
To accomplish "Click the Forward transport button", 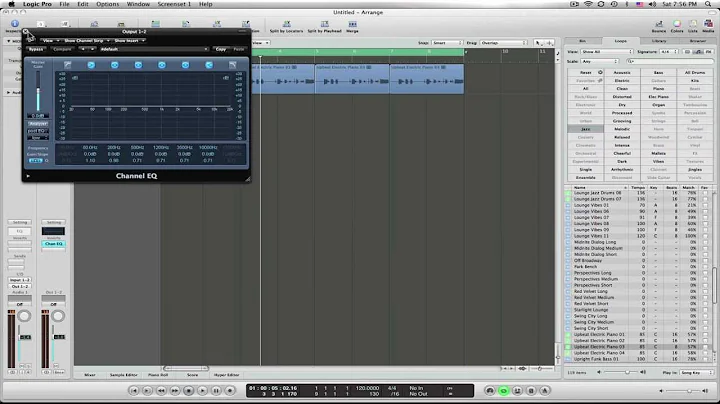I will [x=175, y=391].
